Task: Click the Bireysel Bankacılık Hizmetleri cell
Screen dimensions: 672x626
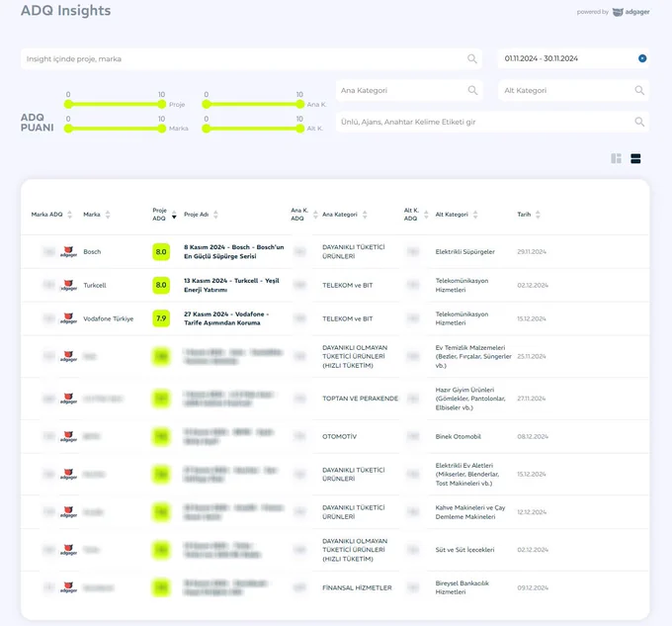Action: pos(462,587)
